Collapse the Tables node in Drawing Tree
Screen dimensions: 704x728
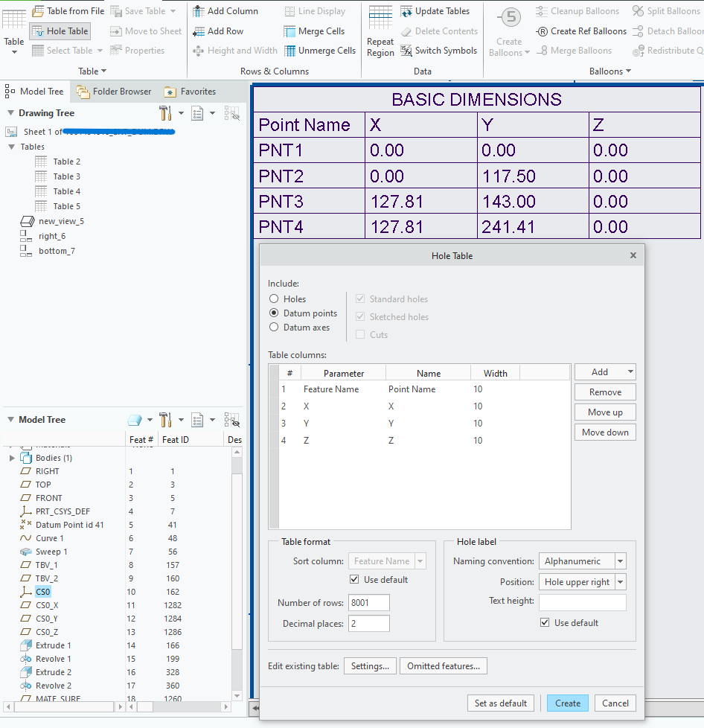click(12, 147)
